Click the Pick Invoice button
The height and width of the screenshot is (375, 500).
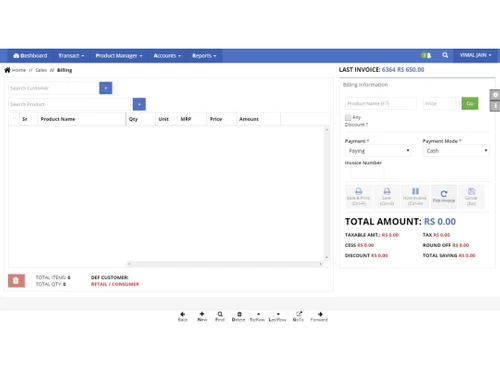444,197
